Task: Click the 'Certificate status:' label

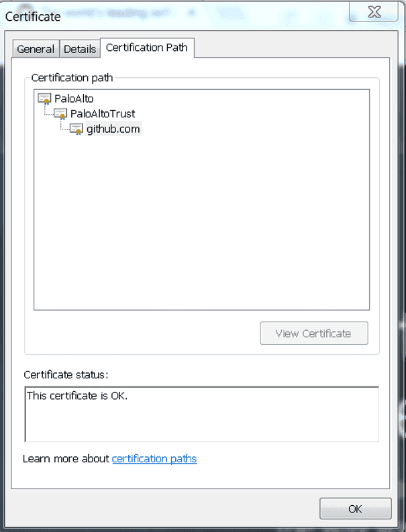Action: tap(66, 374)
